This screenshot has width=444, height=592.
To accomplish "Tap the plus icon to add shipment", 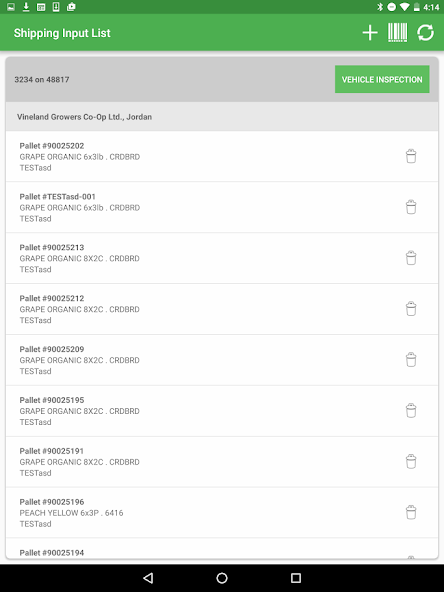I will tap(370, 33).
